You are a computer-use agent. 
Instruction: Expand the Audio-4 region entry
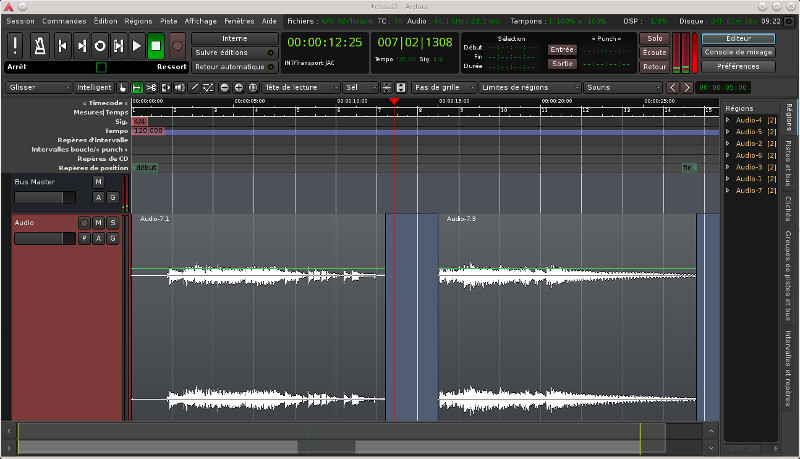coord(729,120)
